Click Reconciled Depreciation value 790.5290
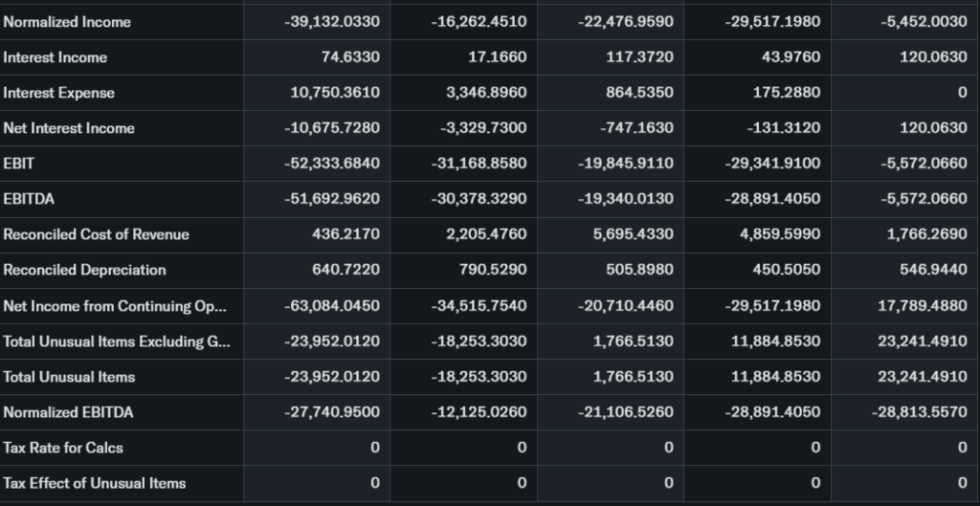Image resolution: width=980 pixels, height=506 pixels. 493,270
